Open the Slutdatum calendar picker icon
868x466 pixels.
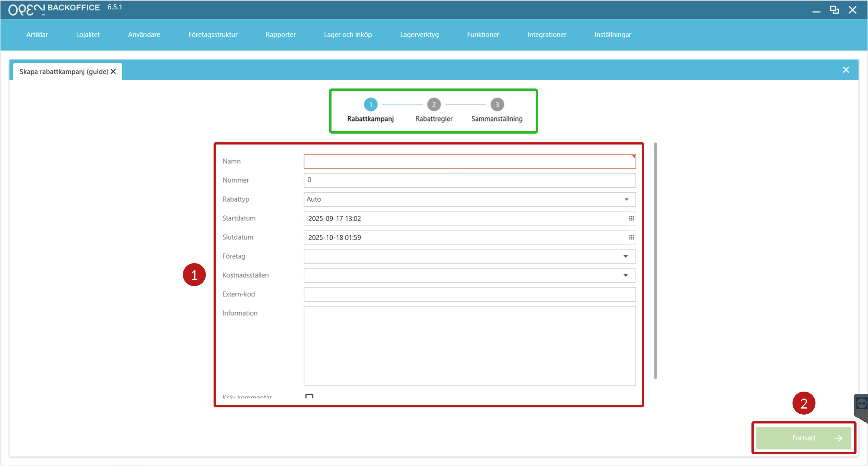tap(631, 237)
